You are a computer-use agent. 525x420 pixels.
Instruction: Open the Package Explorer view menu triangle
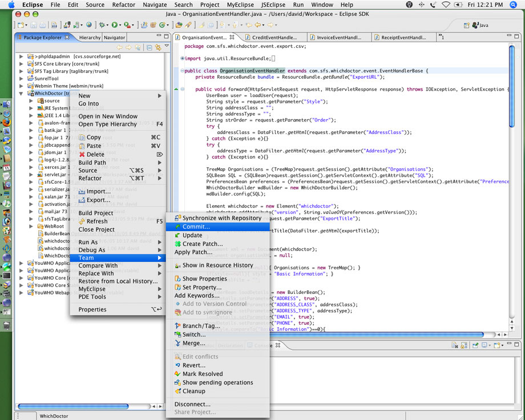[167, 46]
